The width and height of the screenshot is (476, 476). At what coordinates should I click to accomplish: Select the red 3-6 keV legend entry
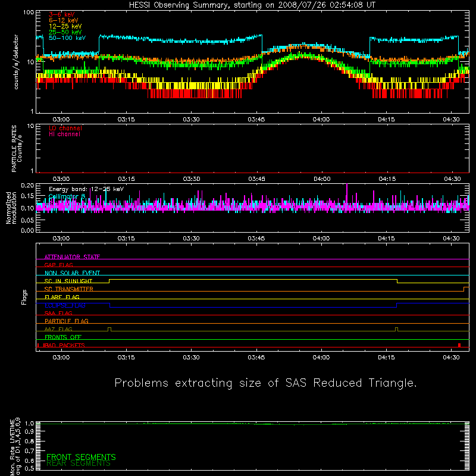coord(62,14)
